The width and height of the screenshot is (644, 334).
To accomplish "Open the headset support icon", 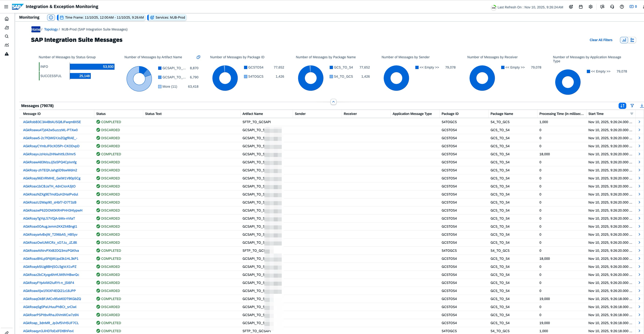I will [x=612, y=7].
